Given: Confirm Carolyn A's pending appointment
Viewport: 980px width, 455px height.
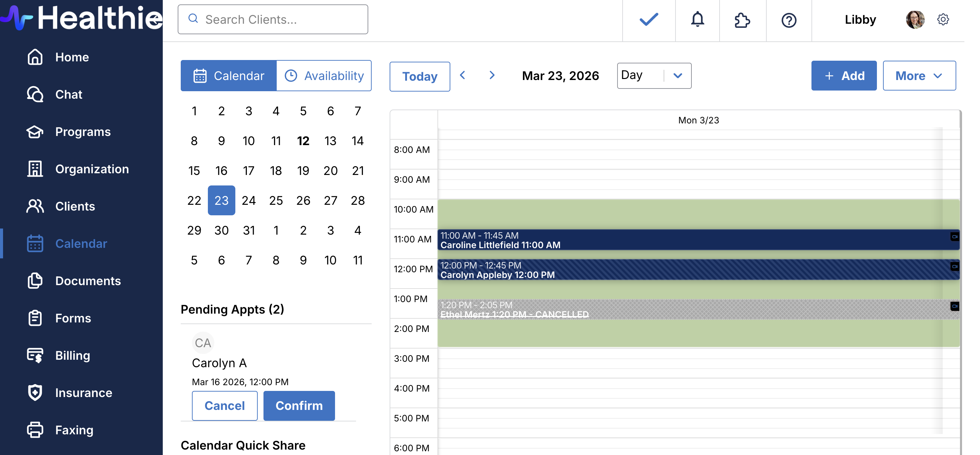Looking at the screenshot, I should click(x=299, y=405).
